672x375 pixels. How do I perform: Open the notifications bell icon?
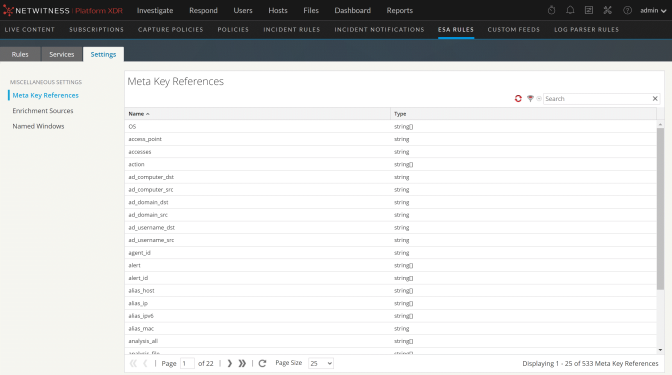[570, 10]
